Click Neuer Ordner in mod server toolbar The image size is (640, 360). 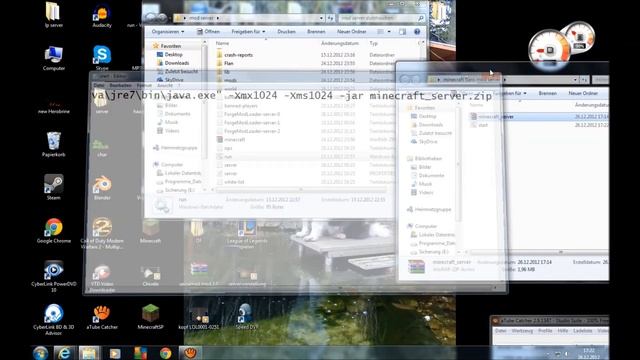pos(351,31)
